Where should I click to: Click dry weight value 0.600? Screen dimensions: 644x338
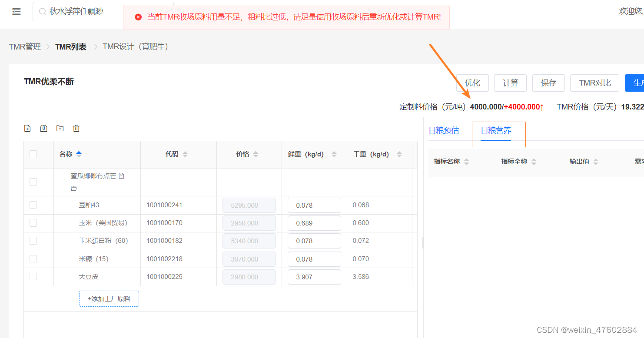(x=361, y=222)
